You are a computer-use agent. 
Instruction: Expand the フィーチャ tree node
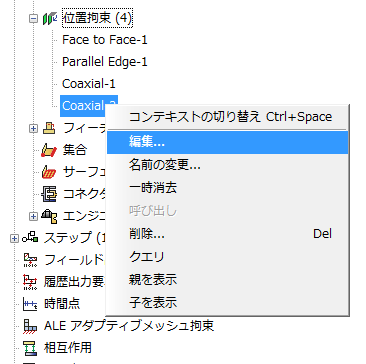[33, 128]
